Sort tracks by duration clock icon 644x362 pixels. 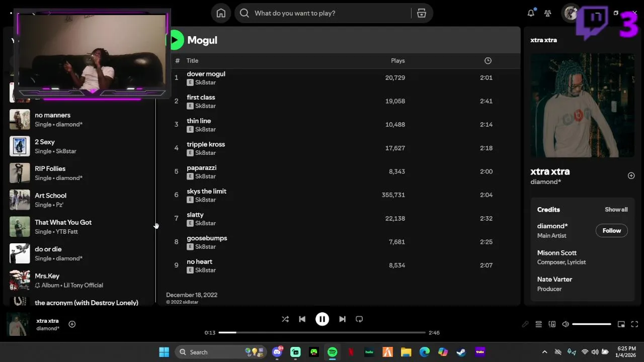pyautogui.click(x=488, y=60)
